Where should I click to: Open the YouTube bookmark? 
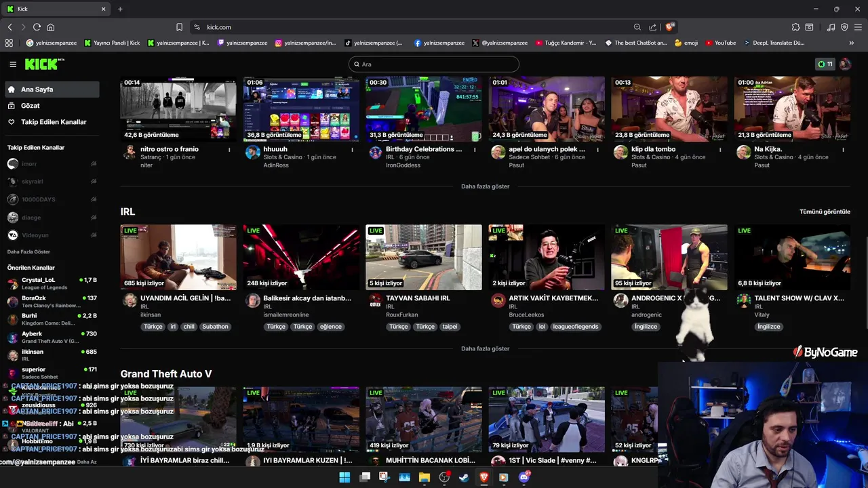coord(720,43)
